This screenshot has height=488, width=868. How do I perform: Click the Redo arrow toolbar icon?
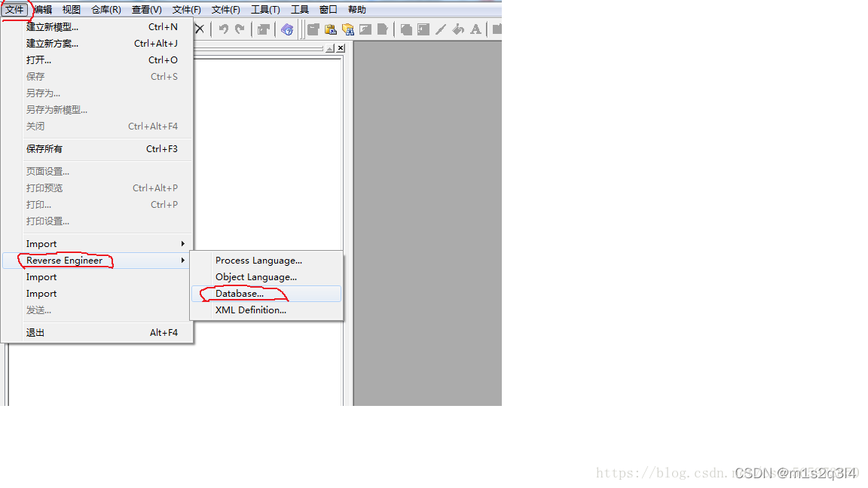[240, 29]
